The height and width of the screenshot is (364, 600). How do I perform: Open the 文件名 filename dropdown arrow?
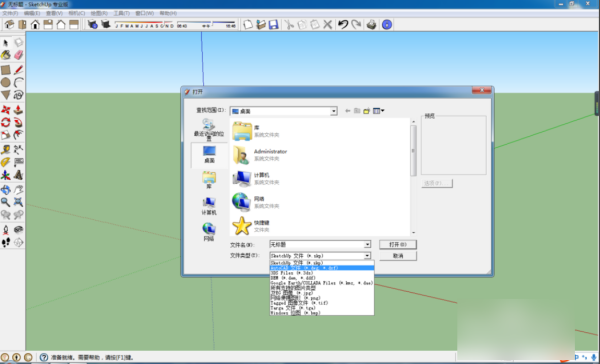click(367, 244)
